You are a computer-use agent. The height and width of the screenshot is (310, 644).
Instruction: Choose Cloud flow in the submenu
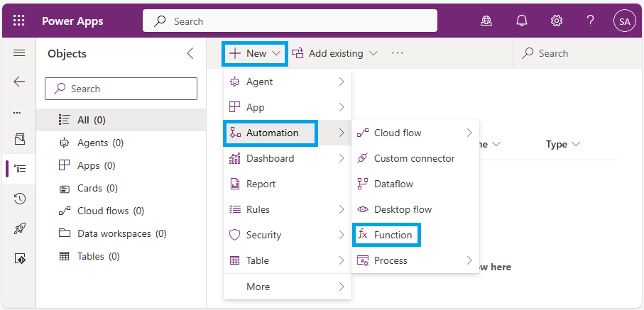(x=398, y=133)
